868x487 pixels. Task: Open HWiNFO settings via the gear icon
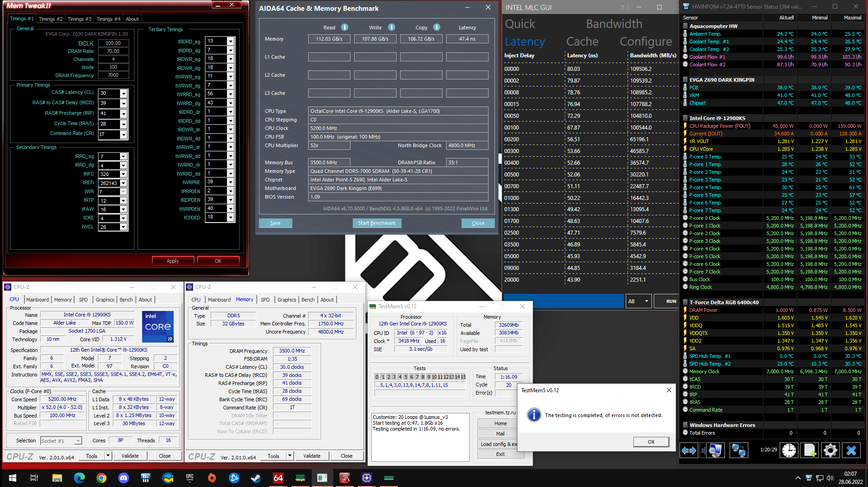[830, 450]
